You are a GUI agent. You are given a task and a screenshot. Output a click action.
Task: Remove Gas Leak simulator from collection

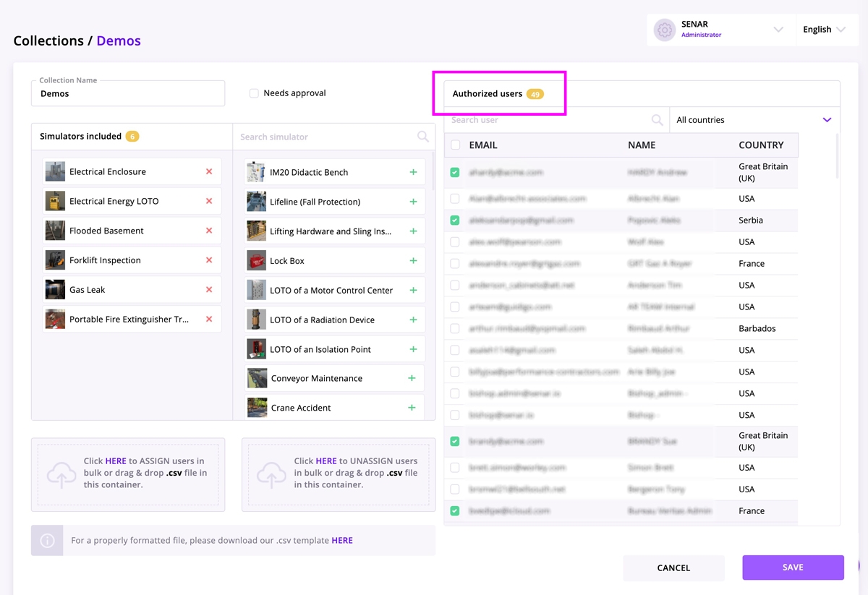click(x=209, y=290)
